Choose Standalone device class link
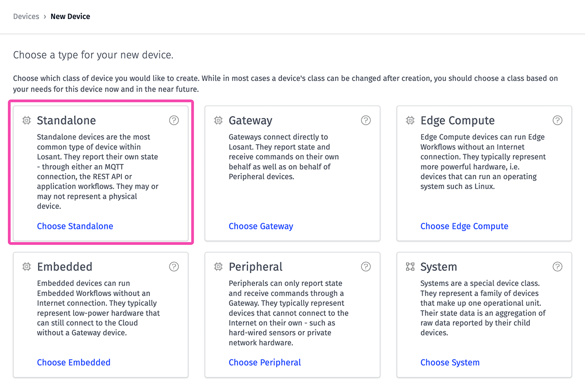Screen dimensions: 585x392 coord(75,226)
